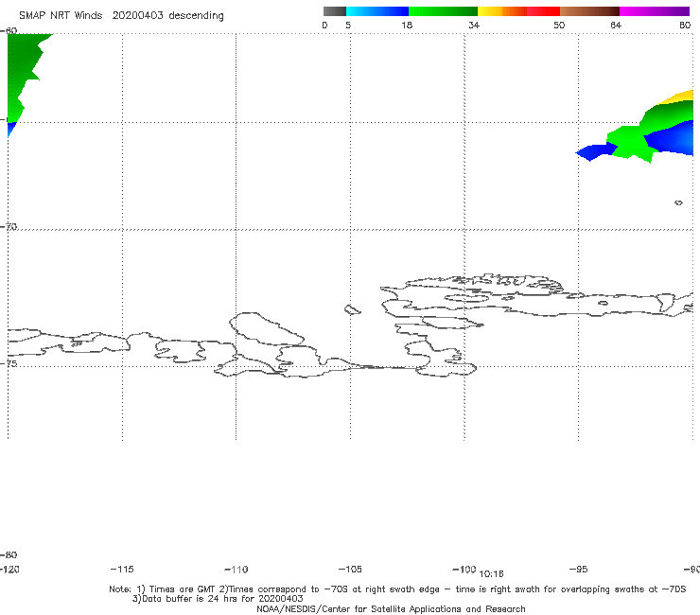Click the longitude label '-110'
The image size is (700, 615).
[x=236, y=570]
